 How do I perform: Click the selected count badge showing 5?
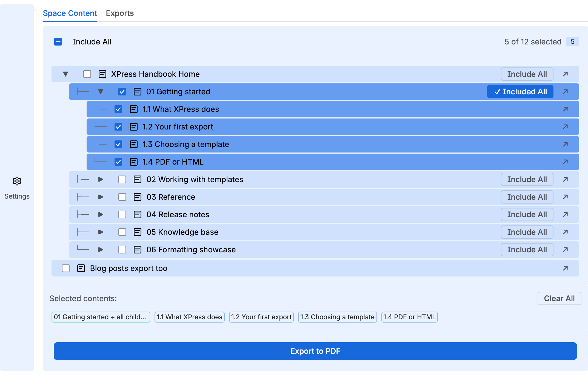click(572, 42)
